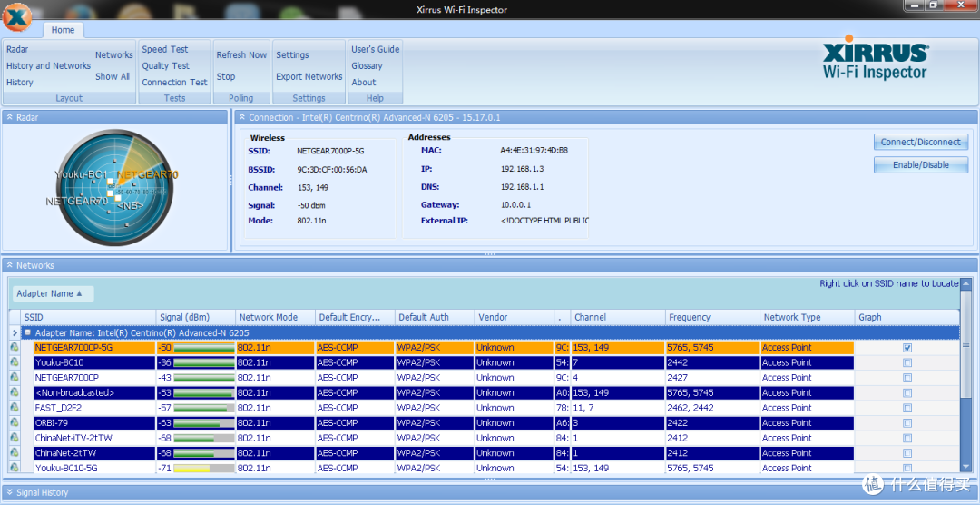Sort networks by Signal (dBm) column header
980x505 pixels.
point(196,317)
